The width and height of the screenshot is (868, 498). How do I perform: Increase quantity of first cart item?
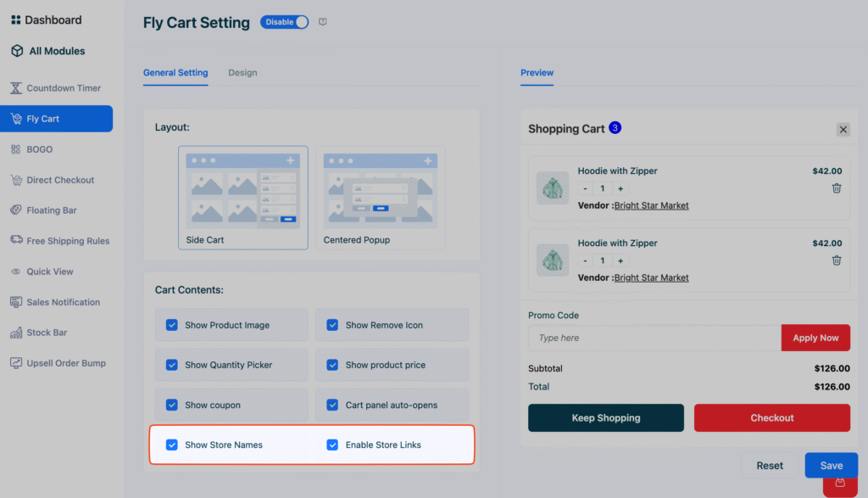tap(620, 188)
